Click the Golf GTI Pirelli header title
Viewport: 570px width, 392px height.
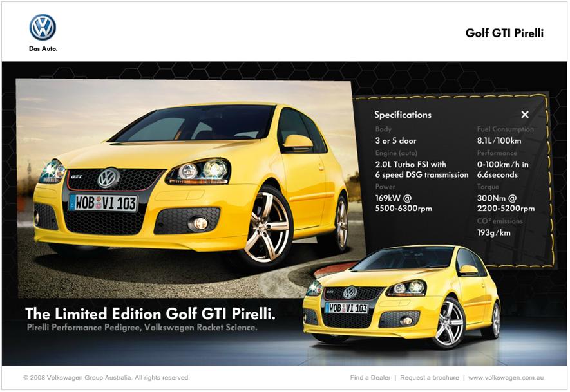coord(504,33)
